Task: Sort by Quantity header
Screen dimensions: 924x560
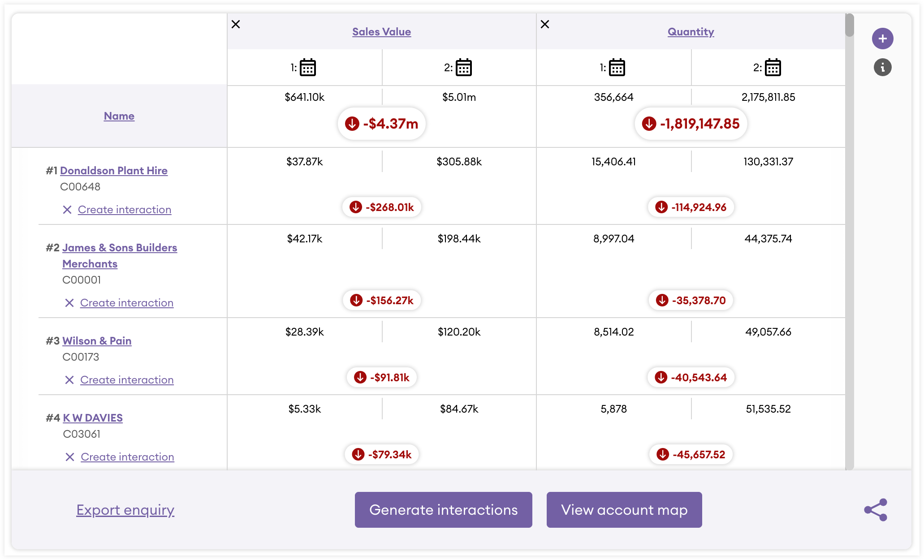Action: click(x=691, y=32)
